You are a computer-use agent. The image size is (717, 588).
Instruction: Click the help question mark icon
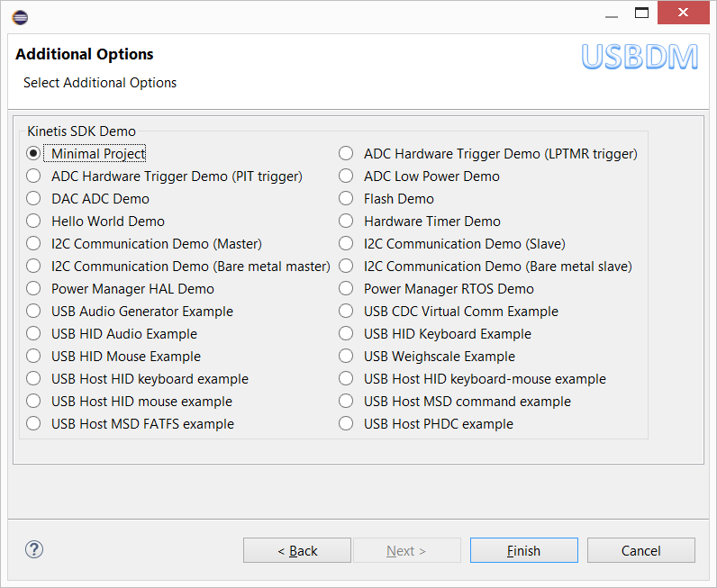tap(34, 550)
